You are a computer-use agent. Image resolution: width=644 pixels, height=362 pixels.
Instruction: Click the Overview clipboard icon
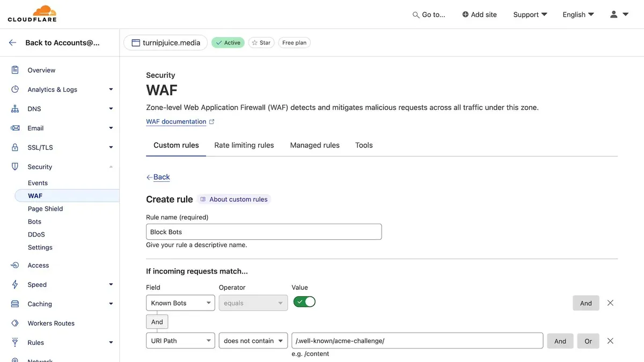[15, 70]
